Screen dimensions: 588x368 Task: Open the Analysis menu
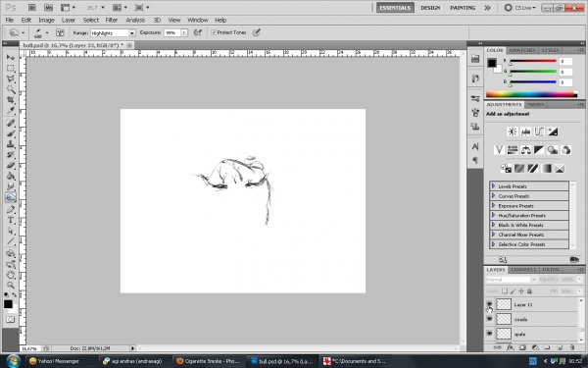click(135, 20)
